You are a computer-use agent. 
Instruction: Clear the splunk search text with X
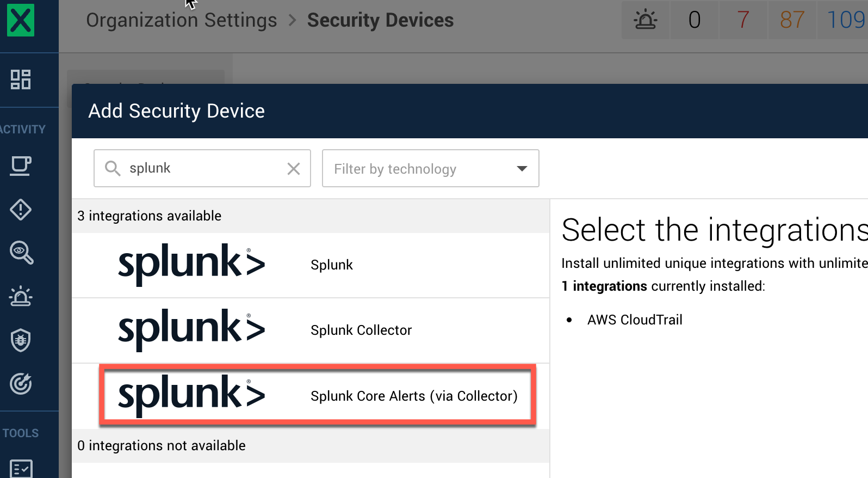pos(294,169)
